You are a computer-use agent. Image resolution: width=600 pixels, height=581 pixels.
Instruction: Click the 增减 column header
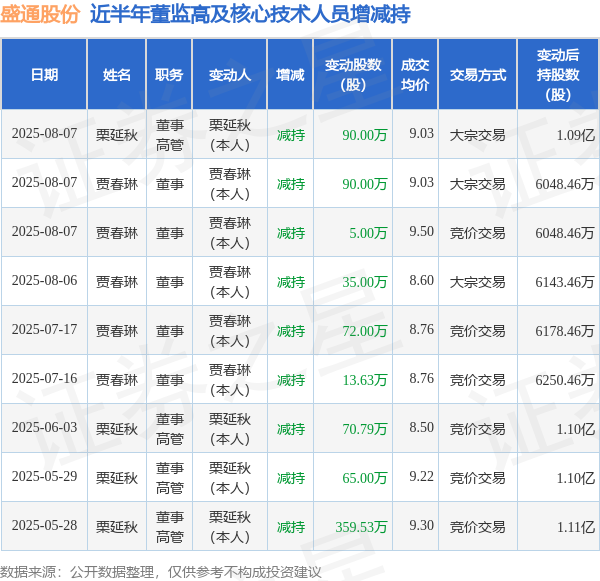[290, 75]
